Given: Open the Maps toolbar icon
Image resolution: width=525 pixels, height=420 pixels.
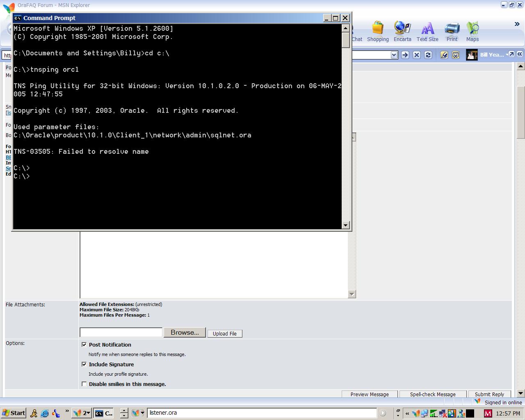Looking at the screenshot, I should coord(472,32).
